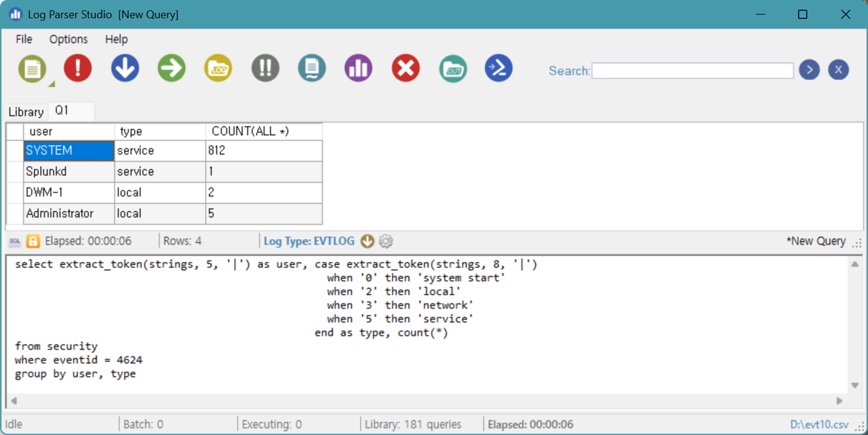This screenshot has height=435, width=868.
Task: Click the query editor on 'from security' line
Action: tap(56, 346)
